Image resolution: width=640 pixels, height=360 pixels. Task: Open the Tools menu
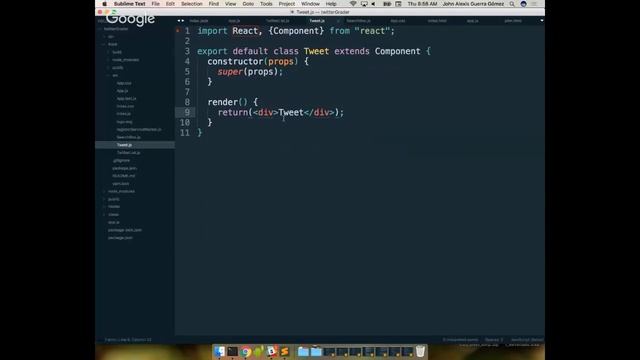(266, 4)
